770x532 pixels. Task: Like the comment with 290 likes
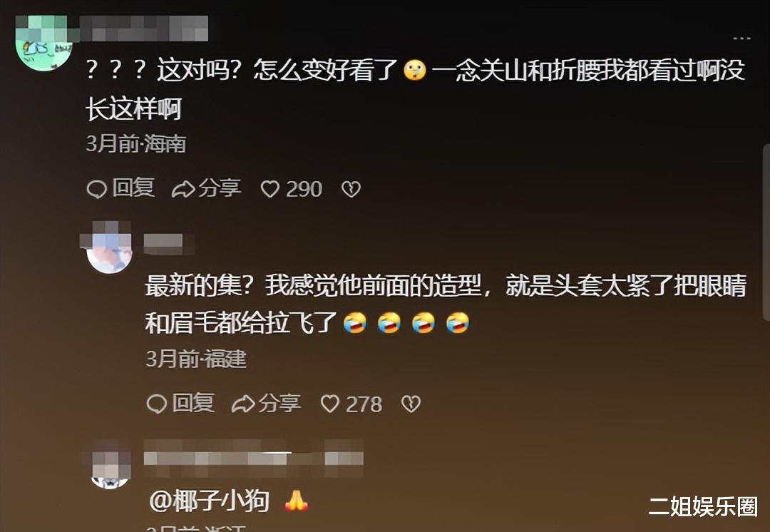[291, 189]
